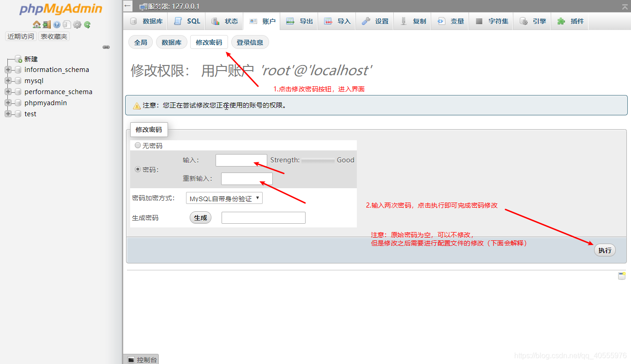Click the 执行 button
Screen dimensions: 631x364
click(605, 250)
